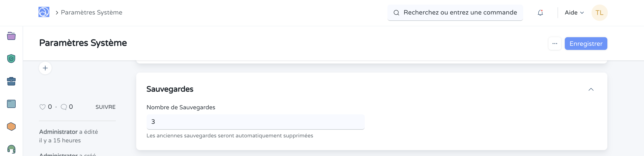Select the green shield workspace icon
Screen dimensions: 644x156
pyautogui.click(x=11, y=58)
